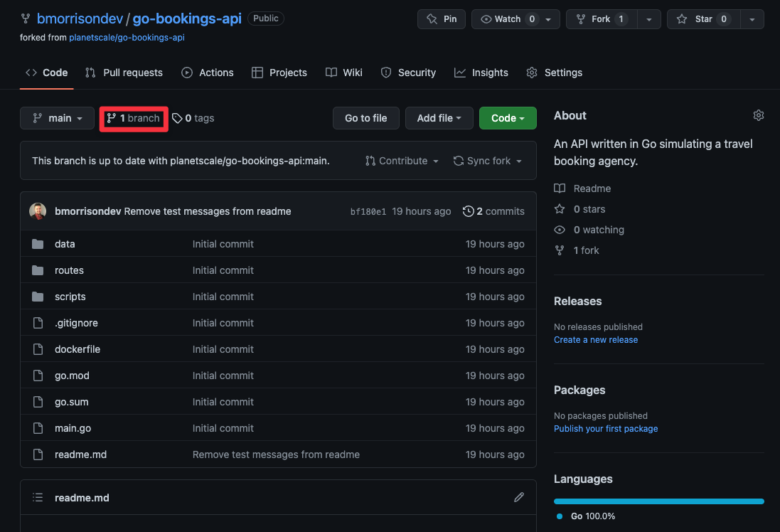Open the Add file dropdown

pos(439,118)
